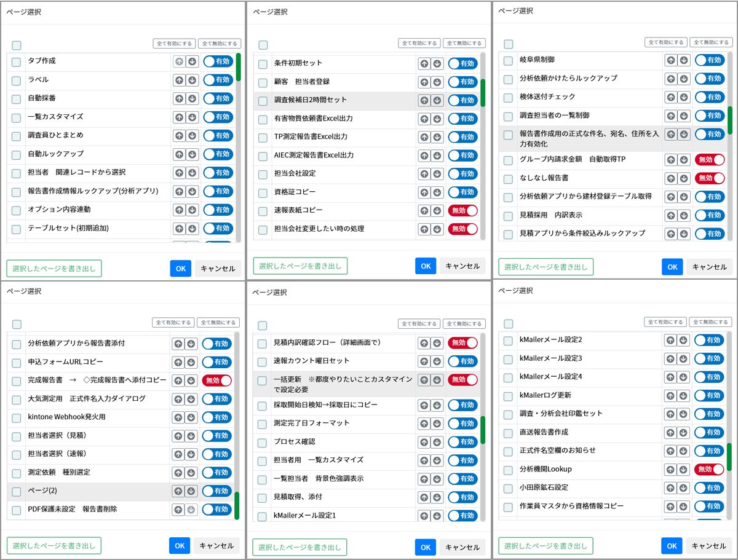Viewport: 738px width, 560px height.
Task: Move 速報カウント曜日セット up one position
Action: pyautogui.click(x=424, y=361)
